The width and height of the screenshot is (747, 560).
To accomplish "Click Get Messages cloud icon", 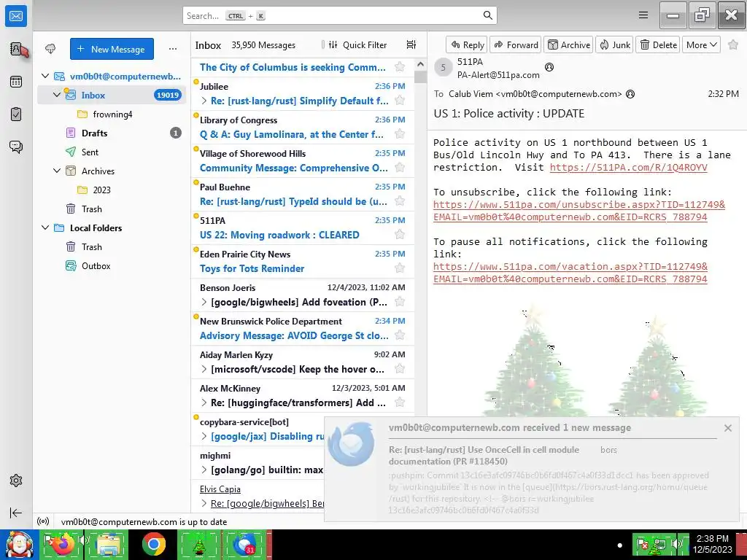I will [50, 49].
